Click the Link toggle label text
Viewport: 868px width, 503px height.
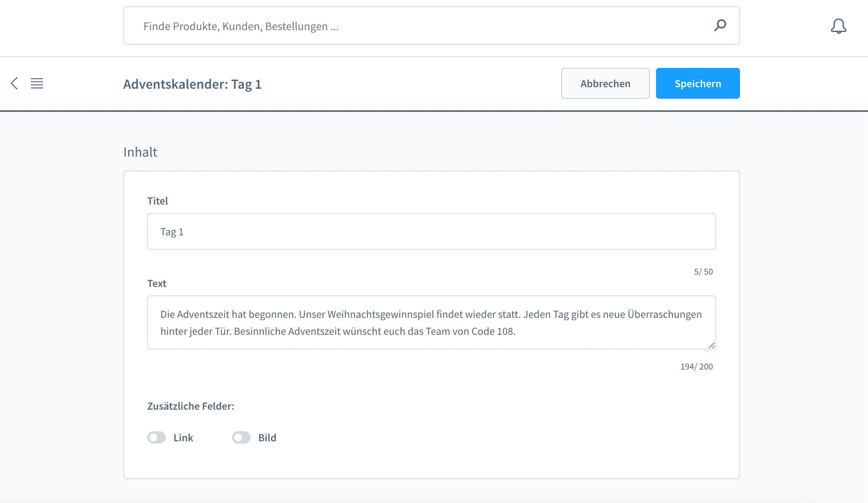pos(183,438)
